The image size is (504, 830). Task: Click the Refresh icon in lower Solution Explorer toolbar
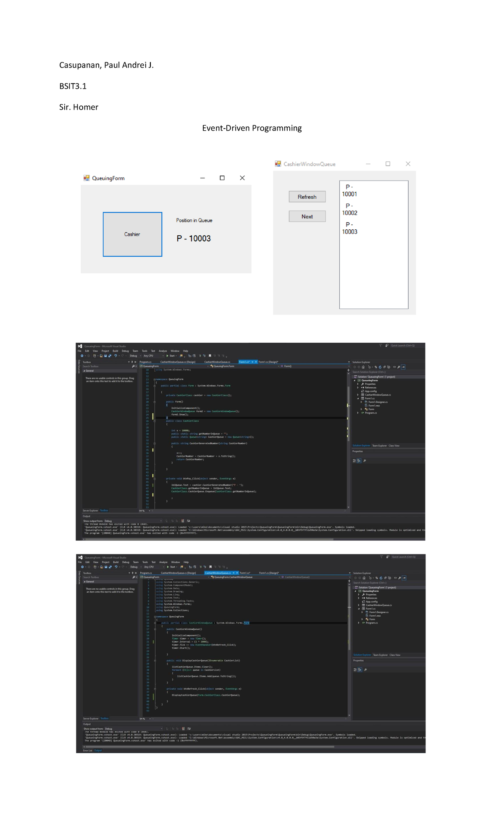381,578
